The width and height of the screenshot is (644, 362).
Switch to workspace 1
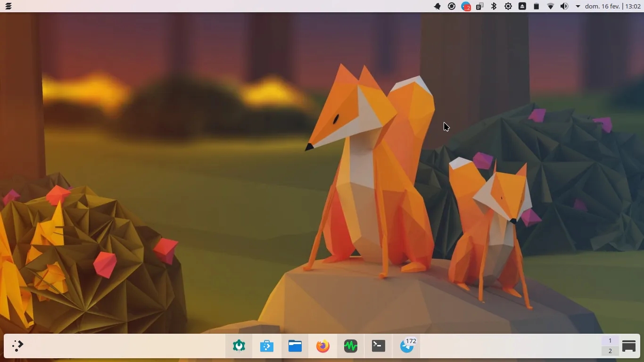[x=610, y=341]
